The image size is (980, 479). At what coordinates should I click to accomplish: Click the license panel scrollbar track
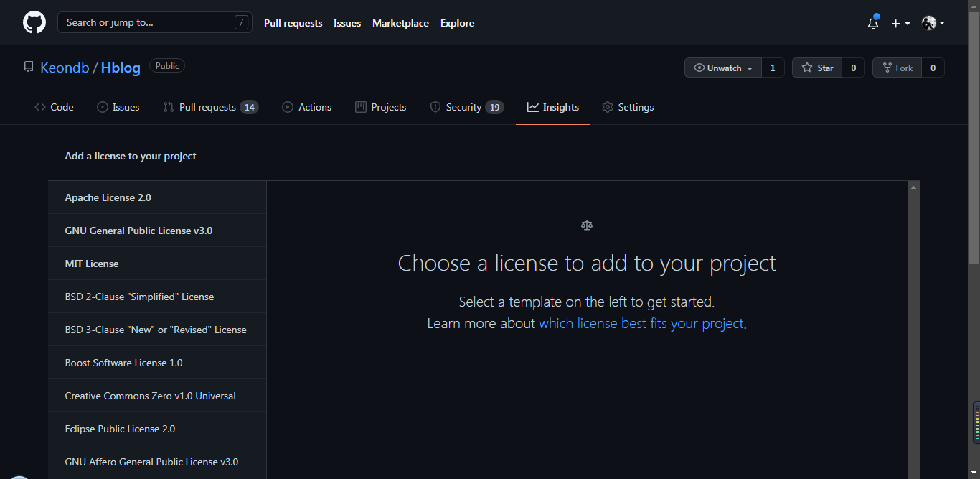pyautogui.click(x=913, y=335)
